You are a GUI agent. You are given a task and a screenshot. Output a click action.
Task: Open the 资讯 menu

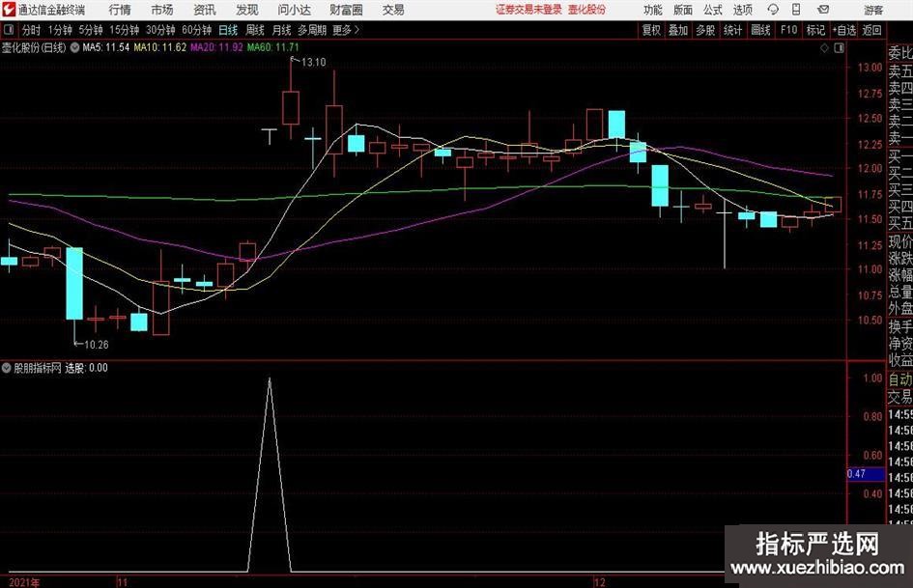click(x=205, y=10)
